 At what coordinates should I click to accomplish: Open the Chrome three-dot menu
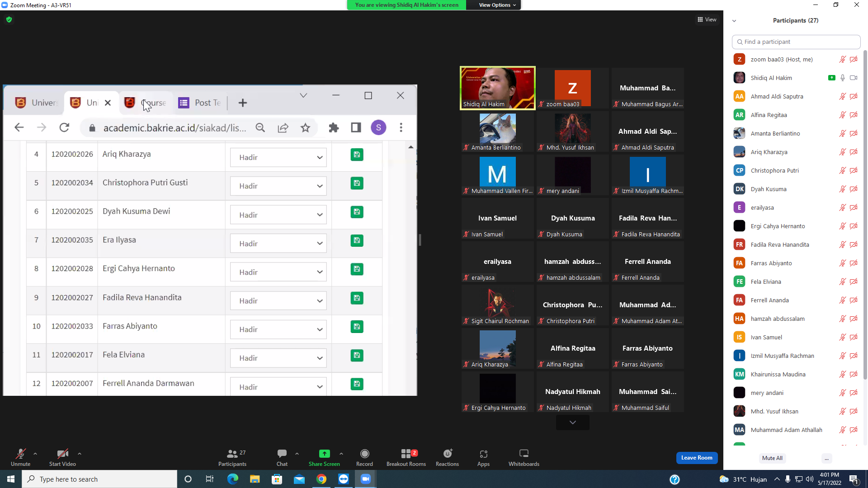click(x=401, y=128)
